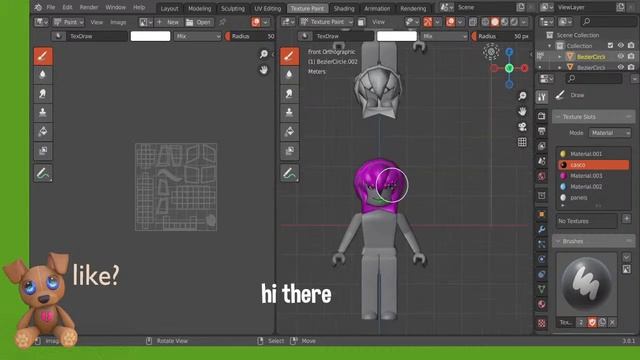
Task: Open the Render menu
Action: pos(89,7)
